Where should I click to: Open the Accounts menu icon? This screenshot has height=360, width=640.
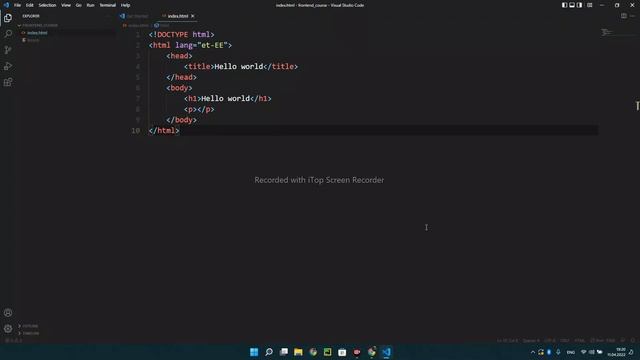8,313
